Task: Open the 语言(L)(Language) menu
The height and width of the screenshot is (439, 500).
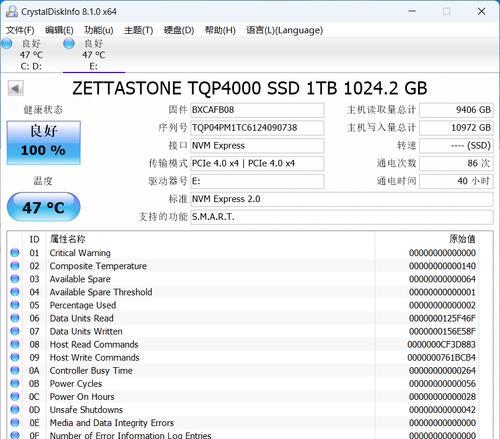Action: point(284,30)
